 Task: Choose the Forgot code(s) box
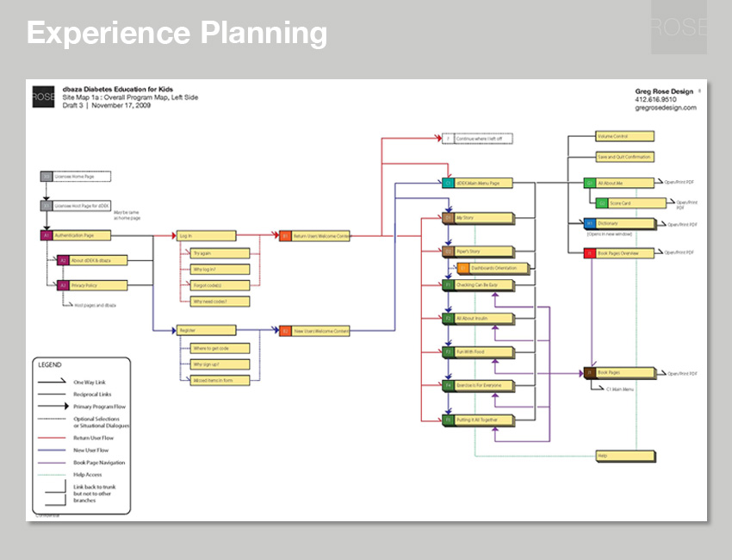click(x=220, y=285)
